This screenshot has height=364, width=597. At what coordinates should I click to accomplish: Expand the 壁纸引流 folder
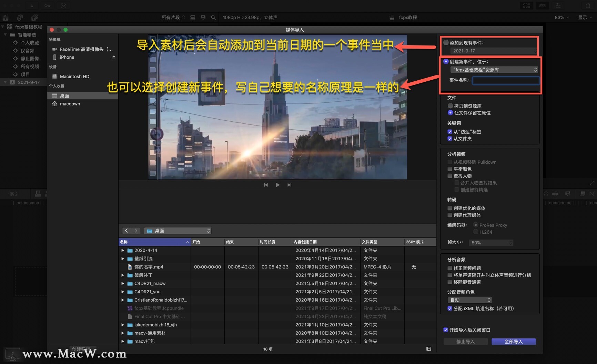pyautogui.click(x=123, y=259)
